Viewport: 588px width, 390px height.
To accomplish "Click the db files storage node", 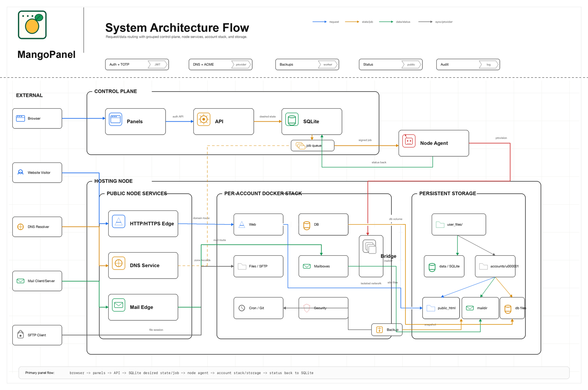I will pyautogui.click(x=512, y=308).
